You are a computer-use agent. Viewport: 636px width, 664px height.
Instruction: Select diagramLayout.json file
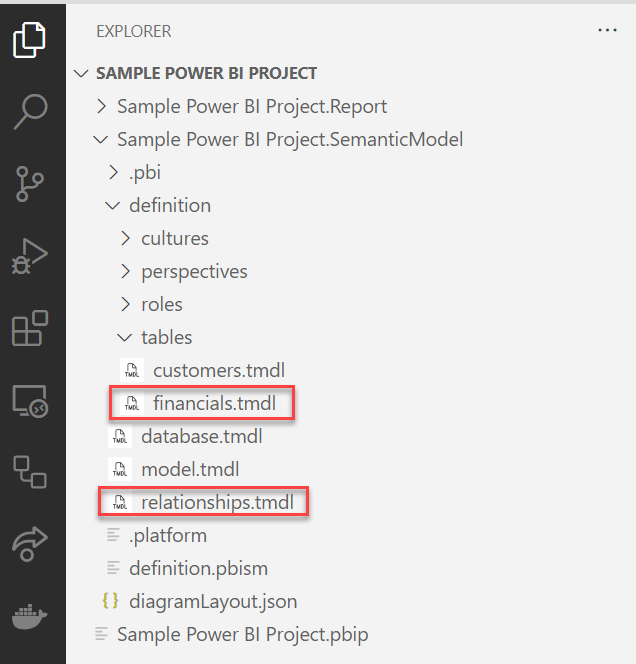[212, 601]
